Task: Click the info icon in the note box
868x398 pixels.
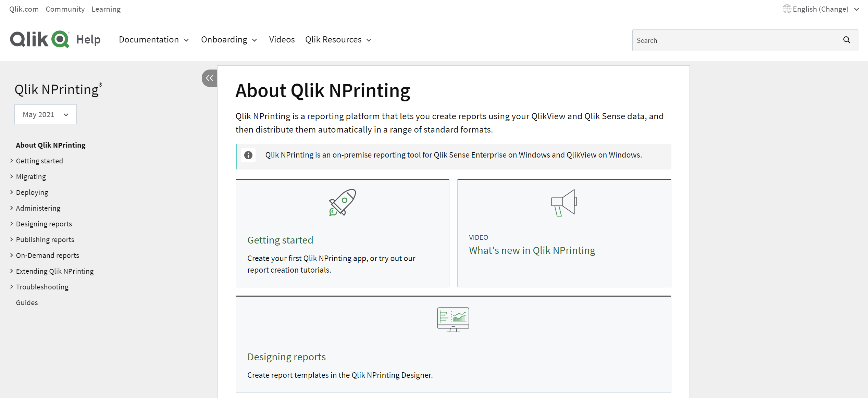Action: pyautogui.click(x=248, y=155)
